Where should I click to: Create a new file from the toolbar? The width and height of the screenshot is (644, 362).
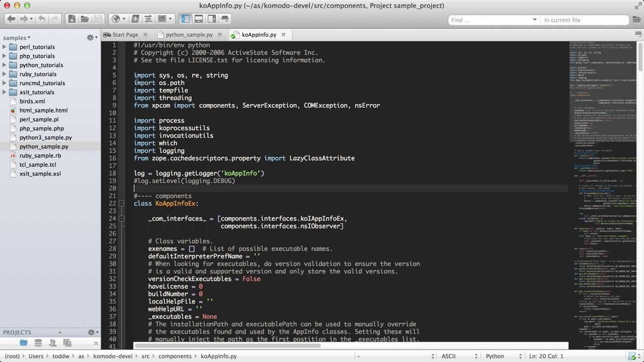(72, 19)
